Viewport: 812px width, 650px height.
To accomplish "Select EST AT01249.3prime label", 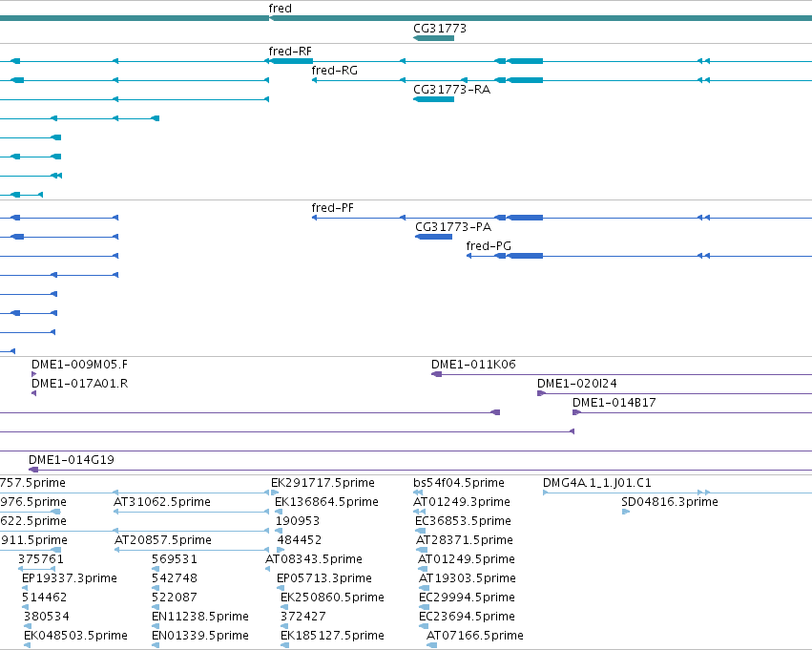I will (x=462, y=501).
